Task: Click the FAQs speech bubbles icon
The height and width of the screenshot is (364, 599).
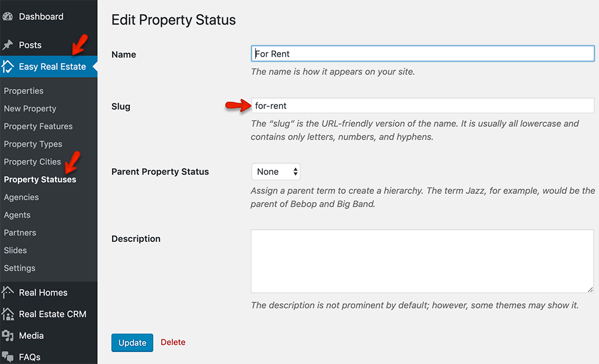Action: (x=8, y=357)
